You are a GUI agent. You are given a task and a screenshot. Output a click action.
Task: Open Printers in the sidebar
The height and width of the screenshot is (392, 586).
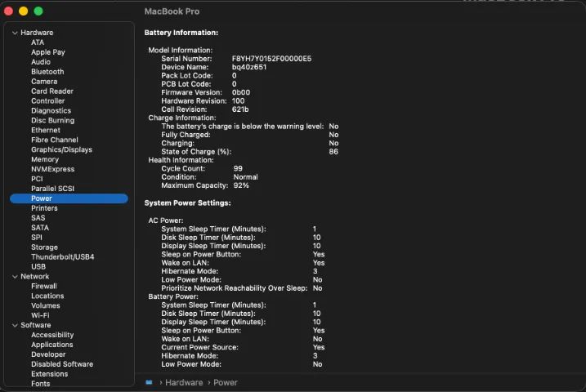click(44, 208)
